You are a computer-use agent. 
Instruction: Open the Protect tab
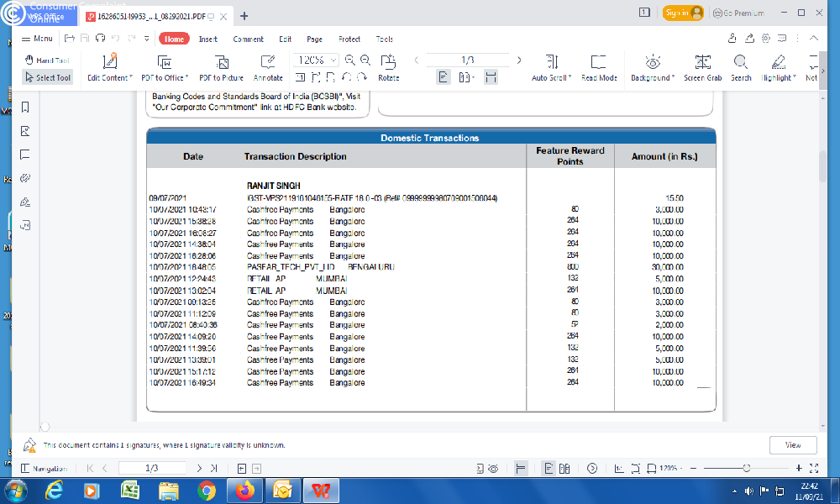click(349, 39)
